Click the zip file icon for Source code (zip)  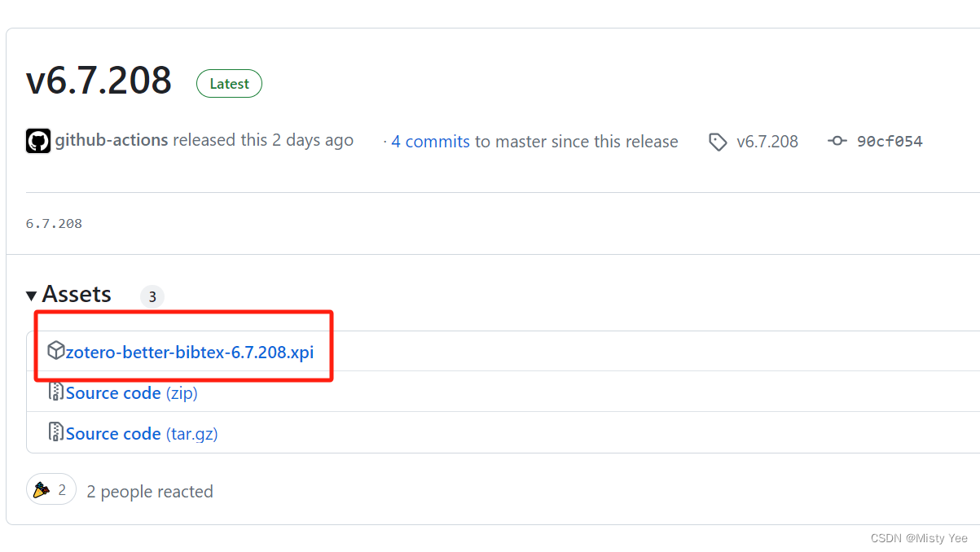point(55,392)
